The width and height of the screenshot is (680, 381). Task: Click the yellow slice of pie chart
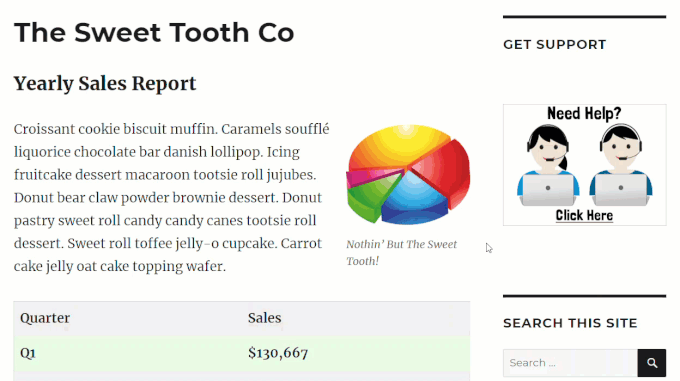tap(399, 145)
